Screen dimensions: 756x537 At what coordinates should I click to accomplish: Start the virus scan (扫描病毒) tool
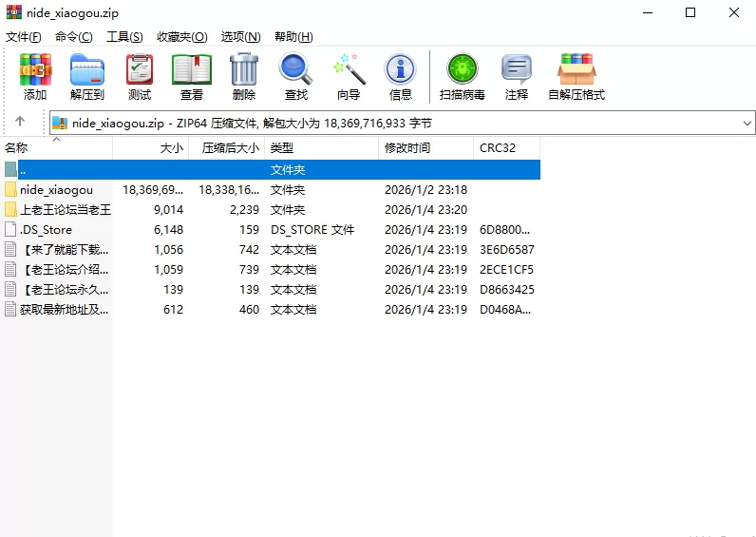(463, 77)
